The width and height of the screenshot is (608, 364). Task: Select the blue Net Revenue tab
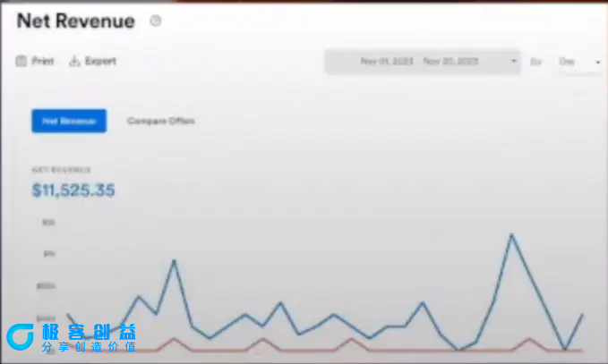(x=69, y=121)
